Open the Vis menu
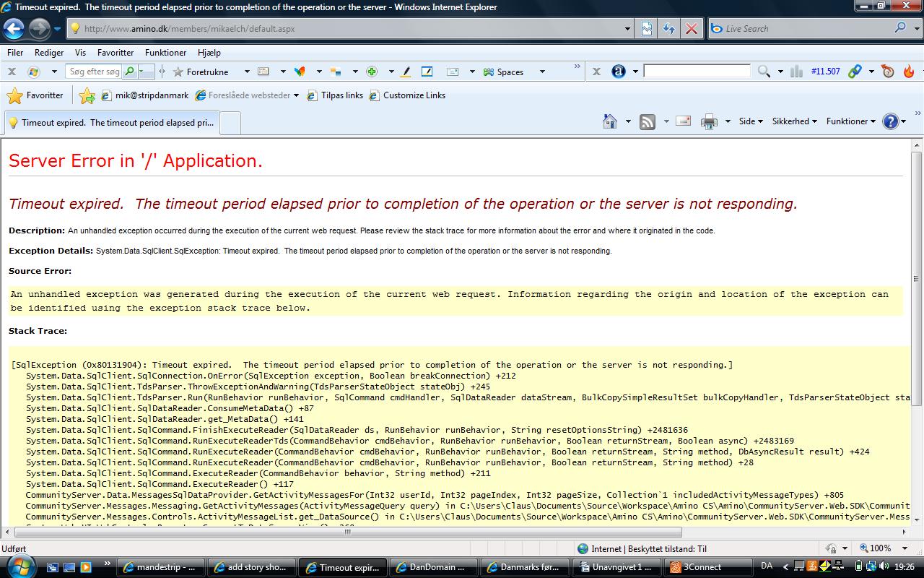Viewport: 924px width, 578px height. pos(80,53)
